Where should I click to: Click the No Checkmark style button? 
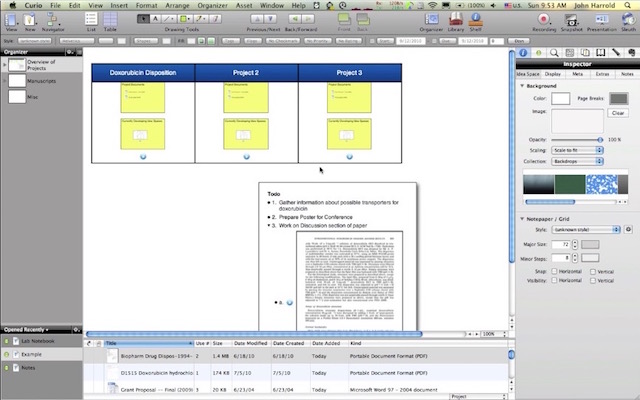pos(283,41)
